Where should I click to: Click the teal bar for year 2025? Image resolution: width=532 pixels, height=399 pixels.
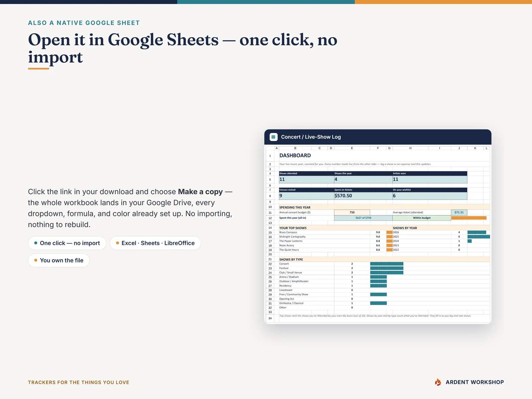click(479, 237)
